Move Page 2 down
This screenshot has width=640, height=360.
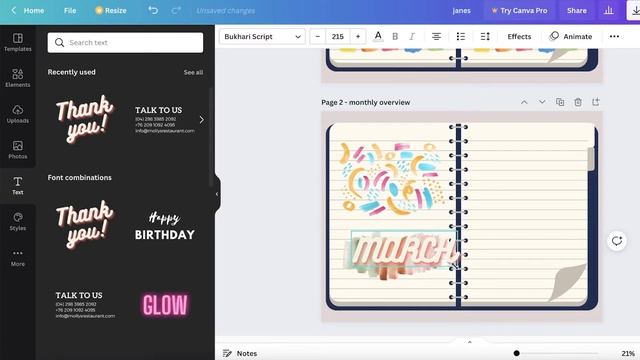pyautogui.click(x=542, y=102)
